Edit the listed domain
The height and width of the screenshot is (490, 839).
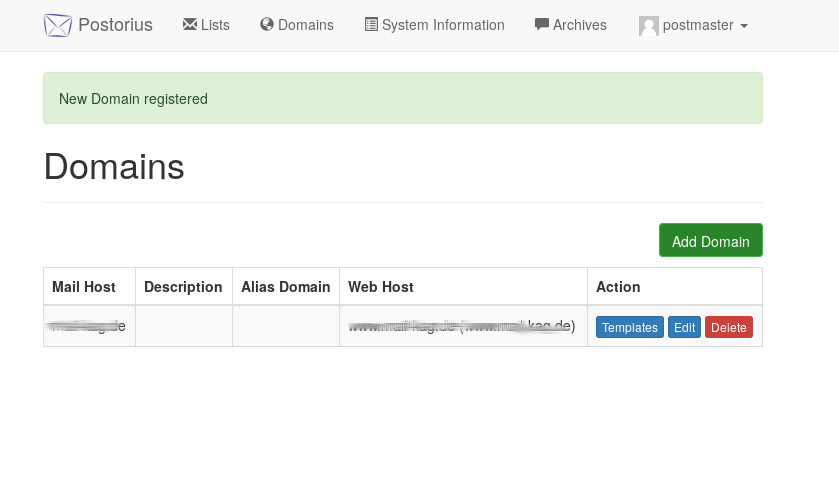click(684, 327)
